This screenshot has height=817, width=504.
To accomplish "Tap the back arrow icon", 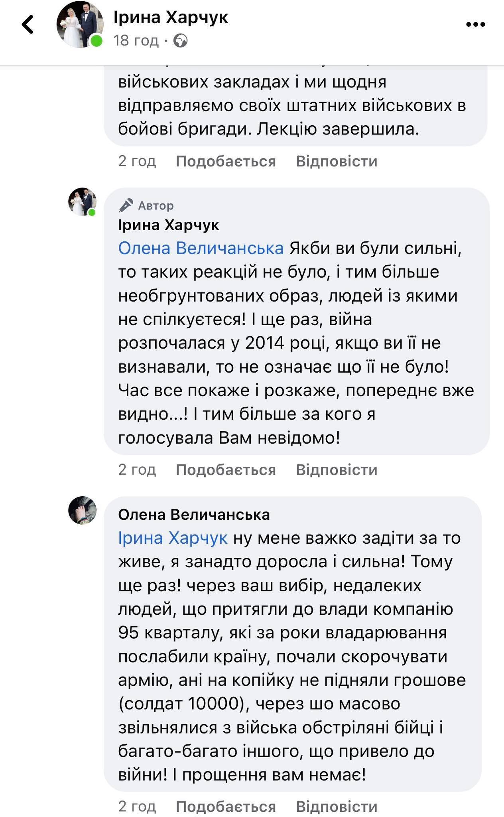I will coord(28,24).
